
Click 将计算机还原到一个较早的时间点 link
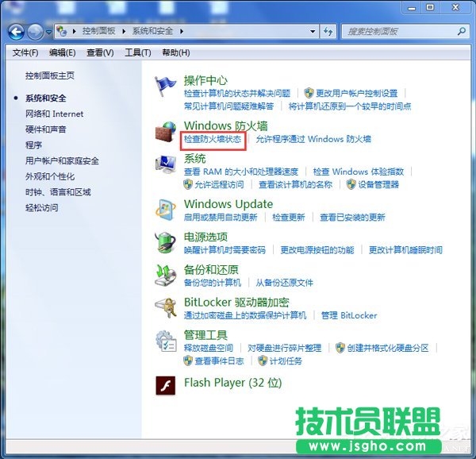pyautogui.click(x=350, y=106)
